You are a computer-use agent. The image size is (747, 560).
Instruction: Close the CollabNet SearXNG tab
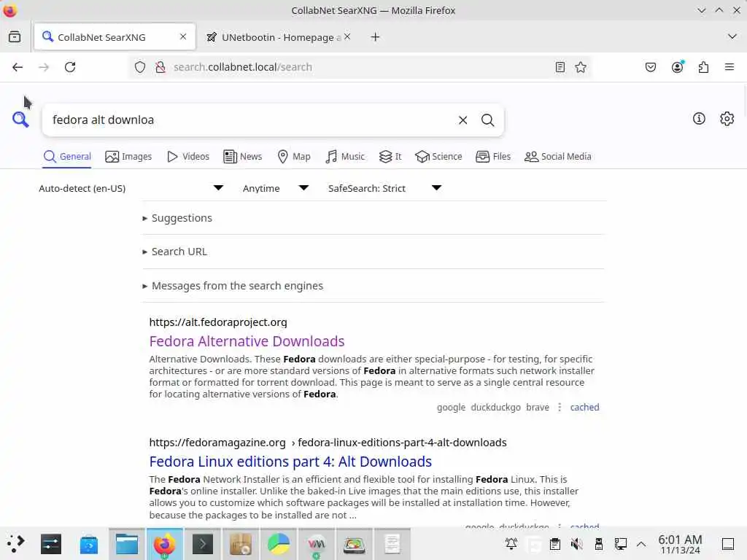coord(183,36)
